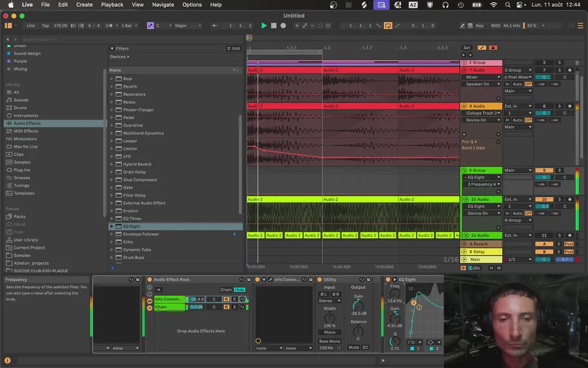The image size is (588, 368).
Task: Start playback with the green Play button
Action: click(x=264, y=26)
